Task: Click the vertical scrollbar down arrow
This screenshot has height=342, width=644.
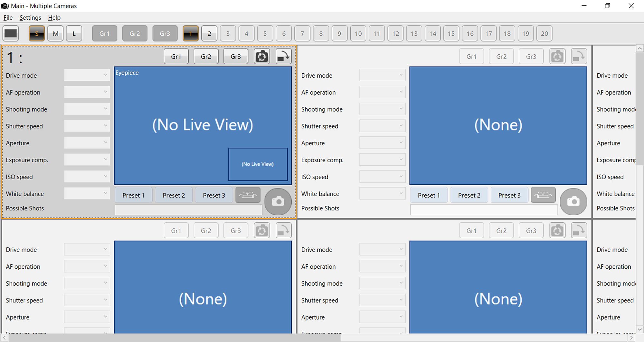Action: coord(640,329)
